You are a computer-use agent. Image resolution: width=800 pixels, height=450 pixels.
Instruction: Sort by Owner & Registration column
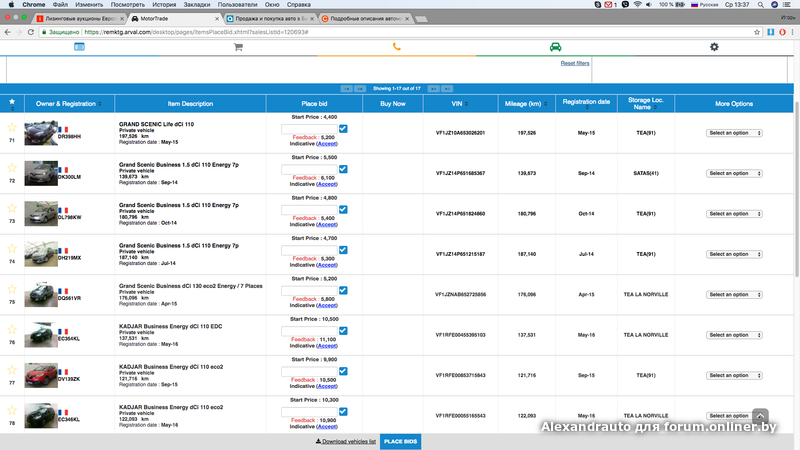coord(69,104)
